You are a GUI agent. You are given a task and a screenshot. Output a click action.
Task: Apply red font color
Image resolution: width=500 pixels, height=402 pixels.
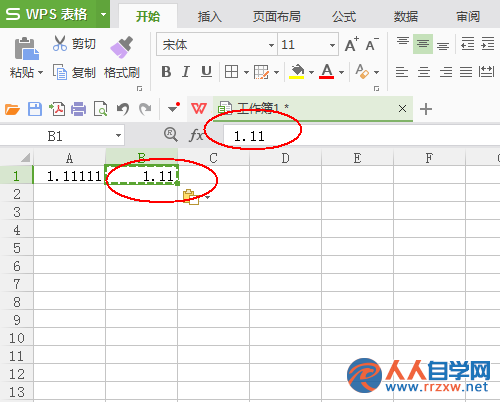[327, 71]
